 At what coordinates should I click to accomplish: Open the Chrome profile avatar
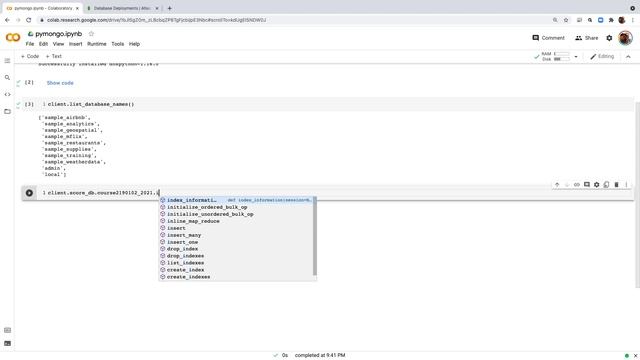[x=622, y=20]
